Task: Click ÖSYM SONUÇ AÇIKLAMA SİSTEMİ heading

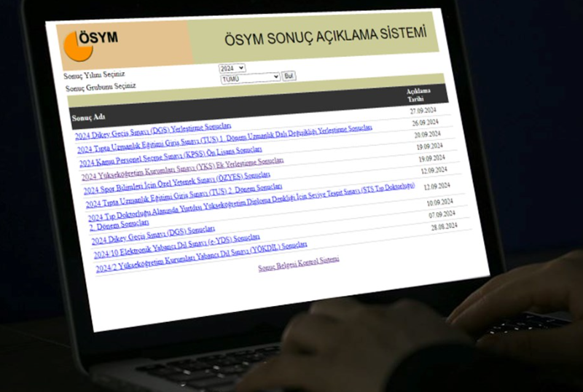Action: coord(325,36)
